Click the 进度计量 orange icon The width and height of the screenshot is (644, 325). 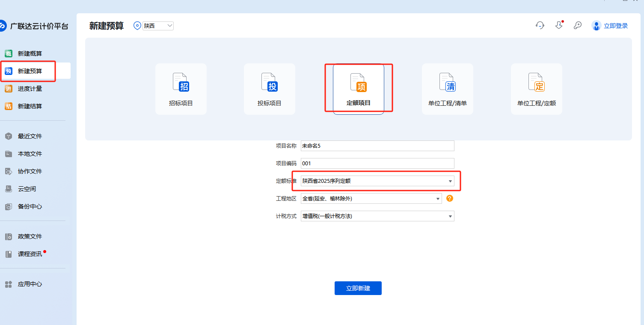click(9, 89)
